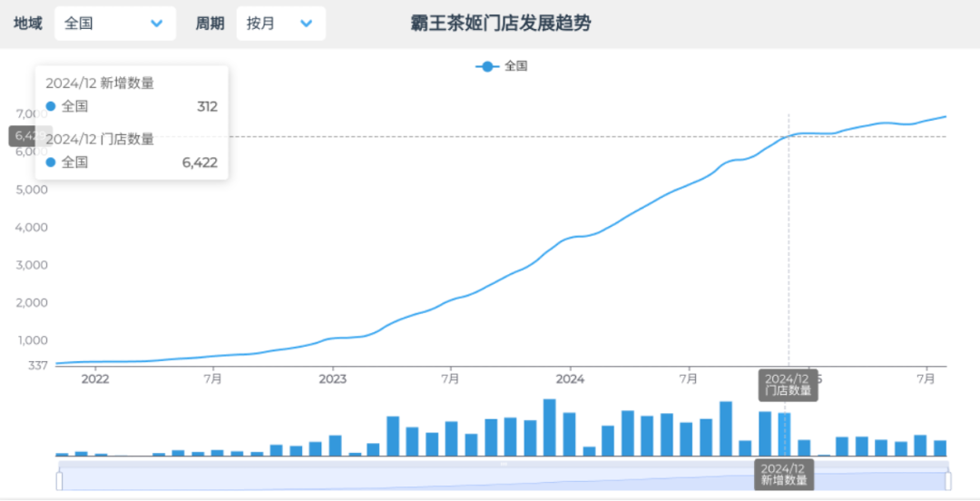Viewport: 980px width, 501px height.
Task: Click the left handle of zoom slider
Action: tap(59, 481)
